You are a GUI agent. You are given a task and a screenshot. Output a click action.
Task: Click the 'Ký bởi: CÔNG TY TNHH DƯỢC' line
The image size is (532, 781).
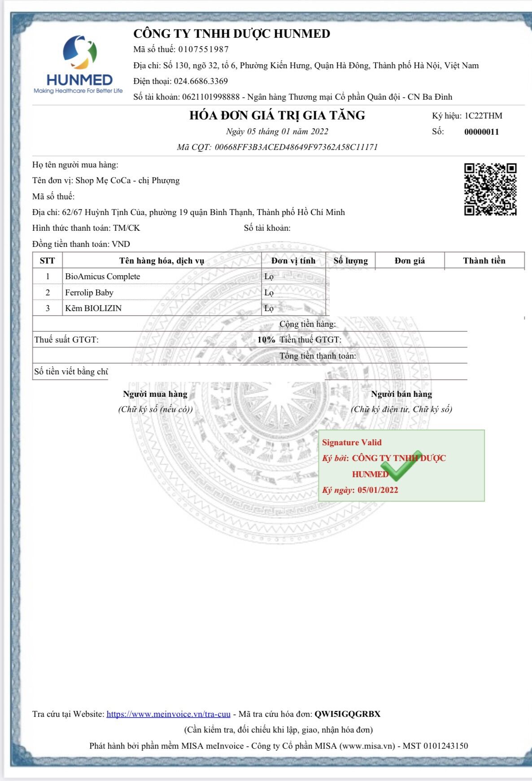(384, 458)
